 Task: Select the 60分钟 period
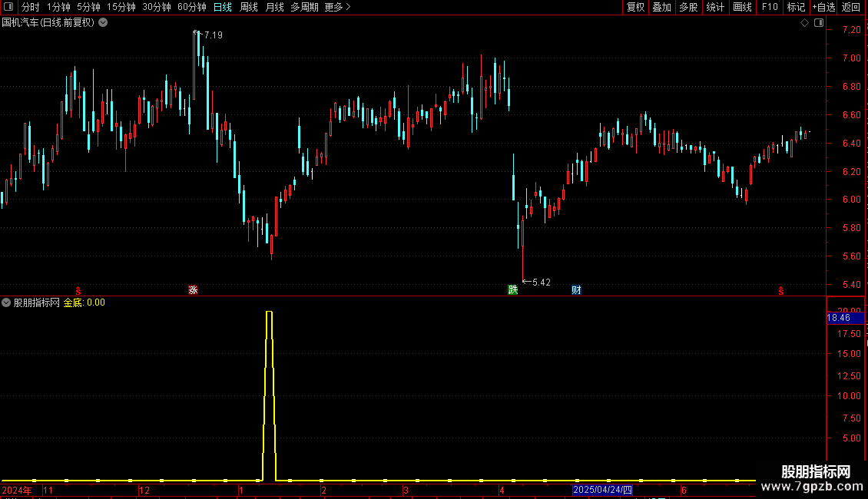191,7
